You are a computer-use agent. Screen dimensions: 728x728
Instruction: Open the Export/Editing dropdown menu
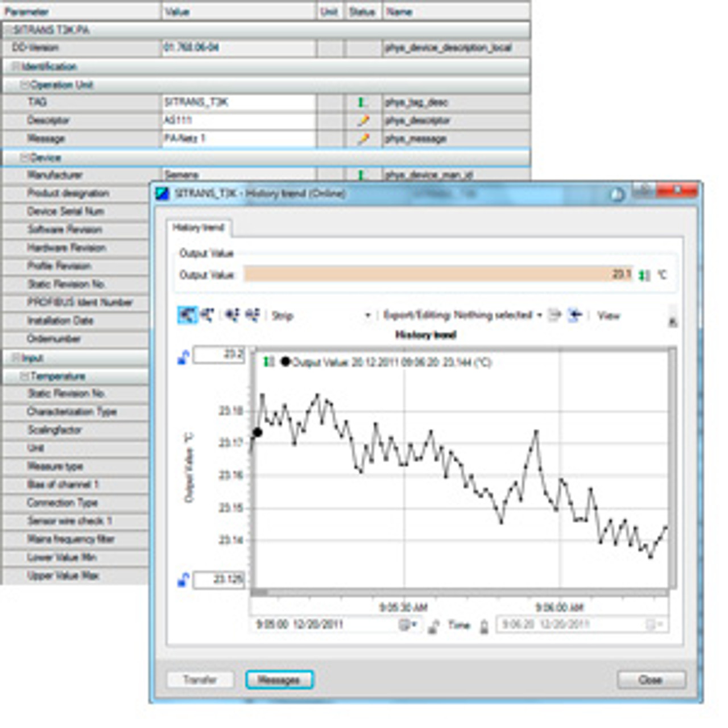pyautogui.click(x=539, y=316)
